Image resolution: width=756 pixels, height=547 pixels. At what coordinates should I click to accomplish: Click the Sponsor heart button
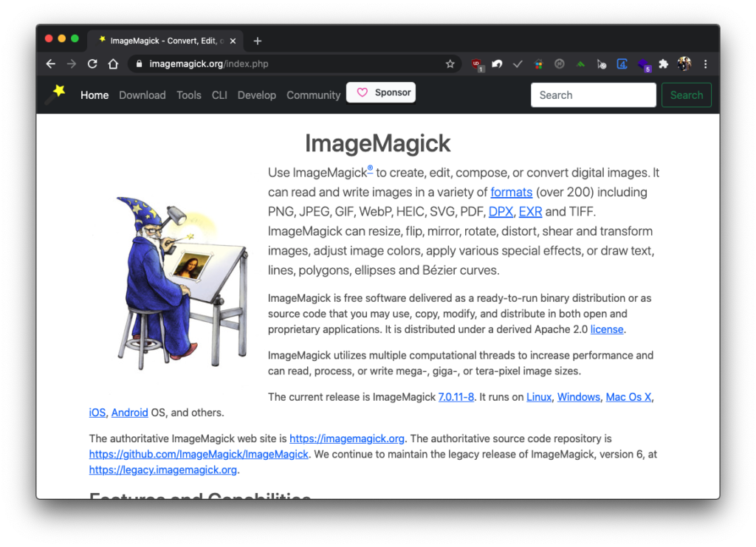(381, 92)
